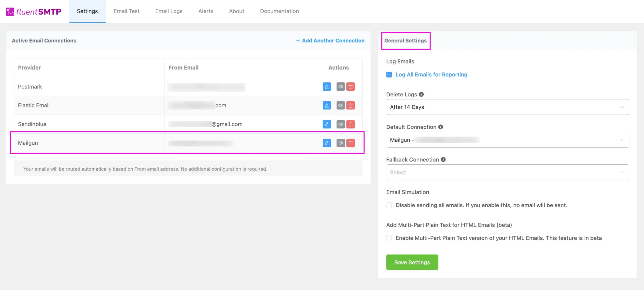The height and width of the screenshot is (290, 644).
Task: Edit the Sendinblue connection
Action: pos(327,124)
